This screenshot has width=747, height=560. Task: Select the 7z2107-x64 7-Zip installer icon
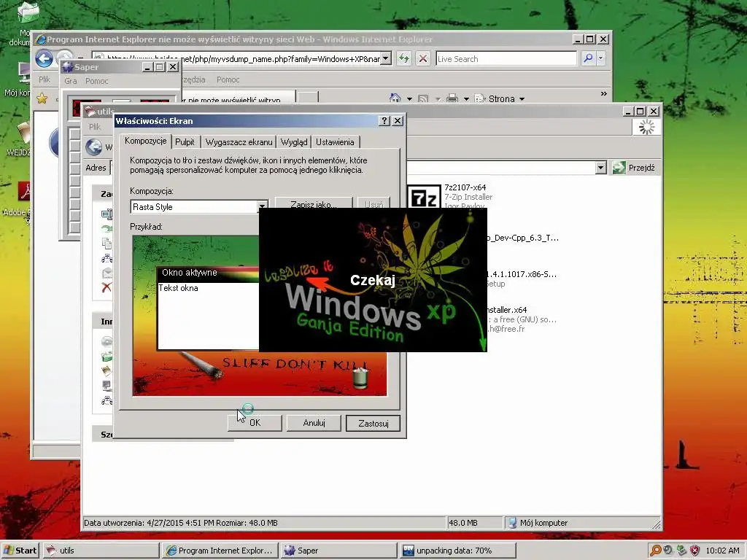click(x=425, y=197)
